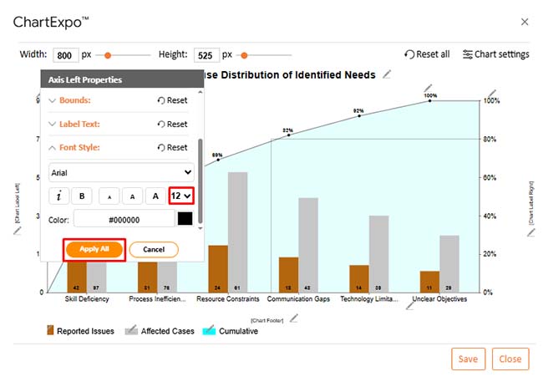
Task: Open Chart settings
Action: click(495, 54)
